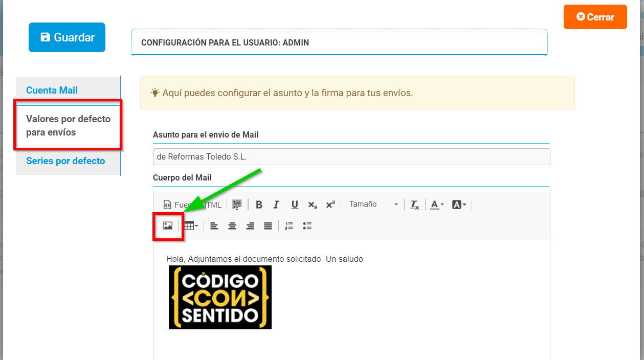
Task: Apply superscript formatting
Action: coord(330,205)
